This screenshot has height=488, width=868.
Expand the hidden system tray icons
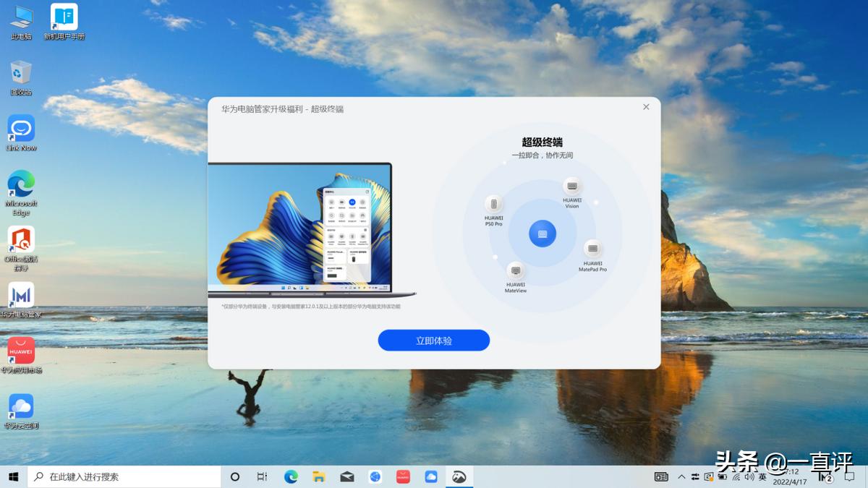pos(681,477)
